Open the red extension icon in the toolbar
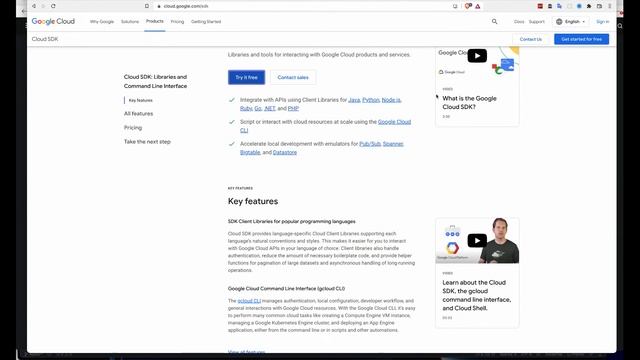The height and width of the screenshot is (360, 640). tap(540, 6)
